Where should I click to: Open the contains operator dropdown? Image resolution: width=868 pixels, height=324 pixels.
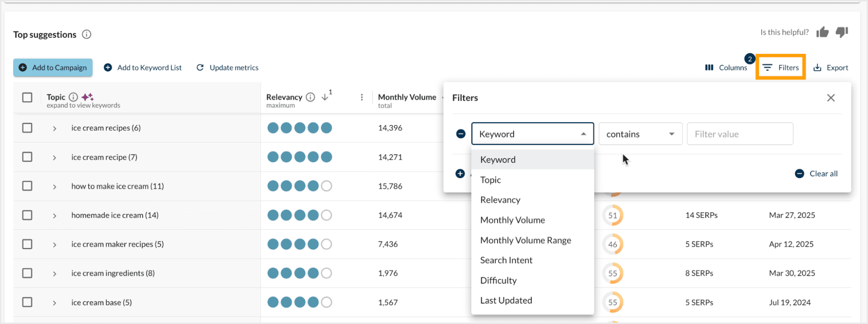[640, 134]
